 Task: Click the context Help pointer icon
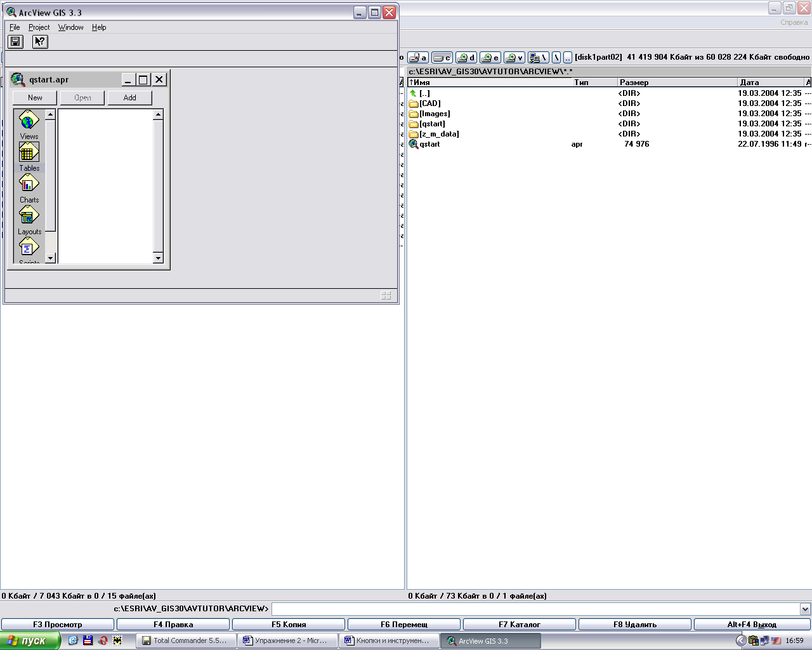tap(40, 42)
